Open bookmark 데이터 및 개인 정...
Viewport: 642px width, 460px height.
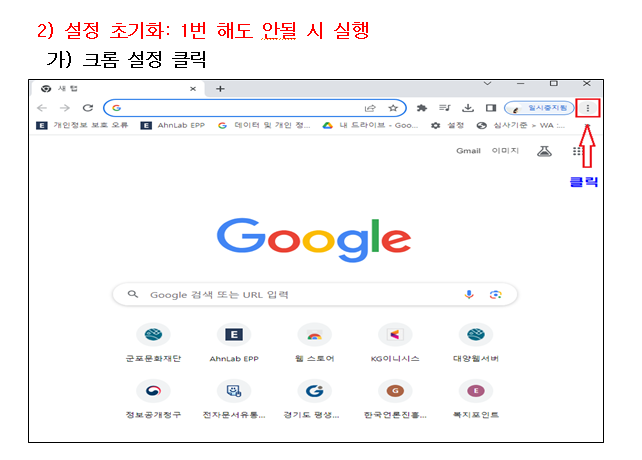pyautogui.click(x=264, y=125)
